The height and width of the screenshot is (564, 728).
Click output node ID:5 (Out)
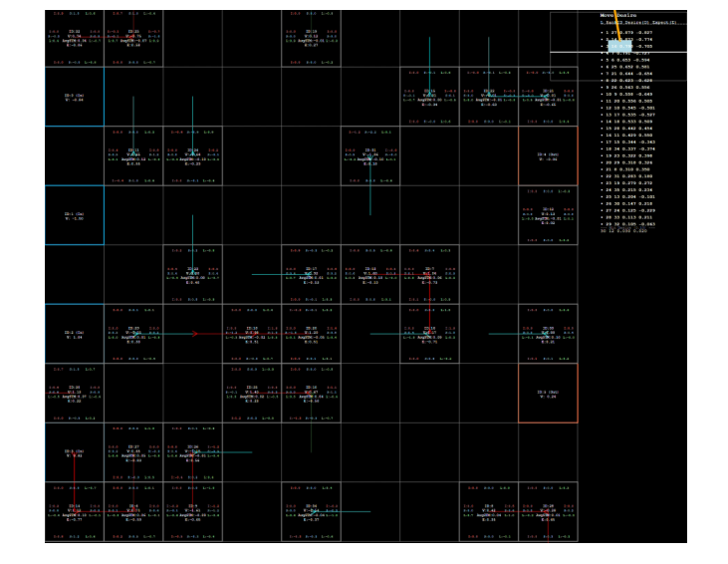[548, 394]
